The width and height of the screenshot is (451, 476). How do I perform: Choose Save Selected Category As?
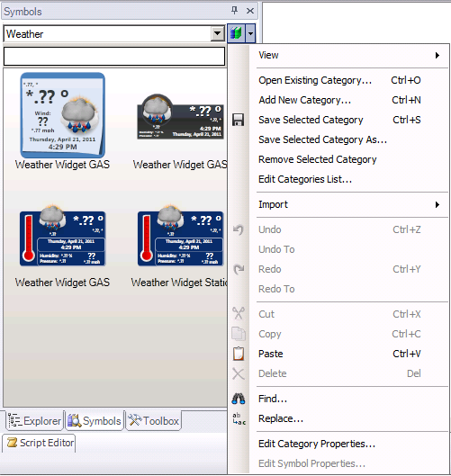(x=338, y=139)
